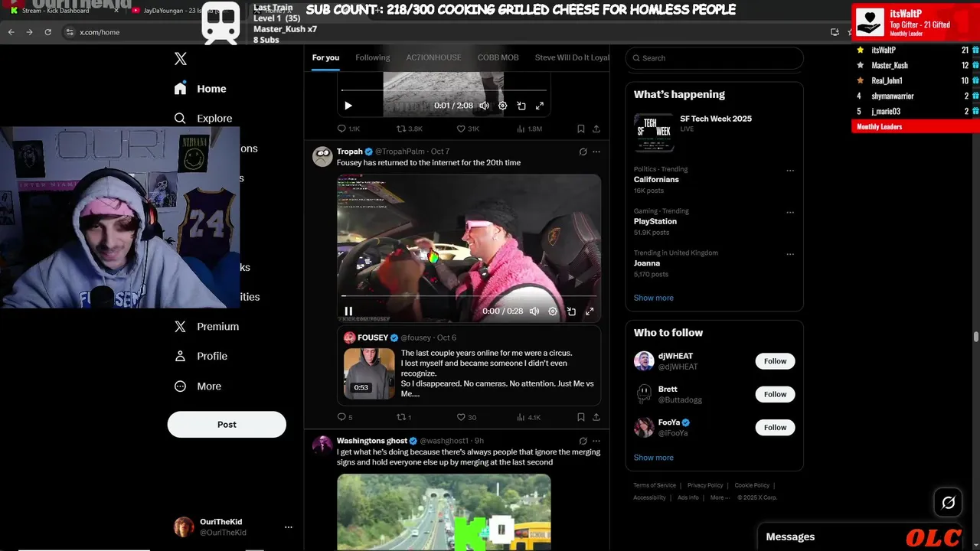This screenshot has width=980, height=551.
Task: Follow FooYa
Action: click(x=775, y=427)
